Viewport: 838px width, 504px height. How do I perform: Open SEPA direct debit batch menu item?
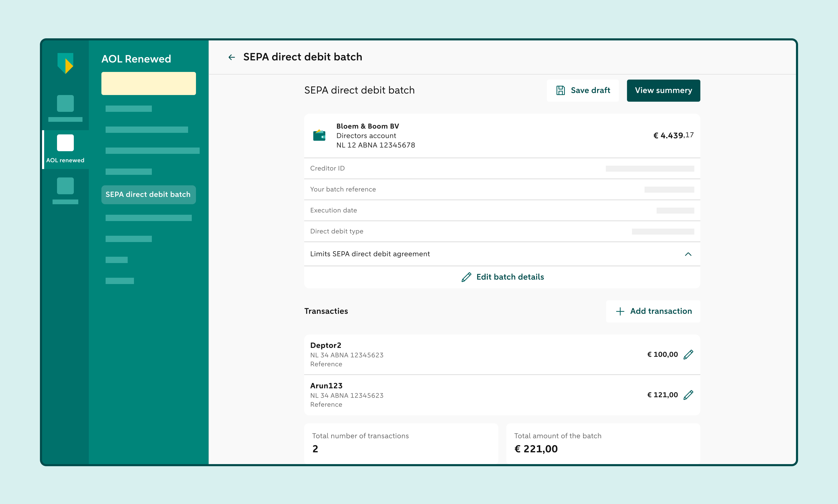148,195
